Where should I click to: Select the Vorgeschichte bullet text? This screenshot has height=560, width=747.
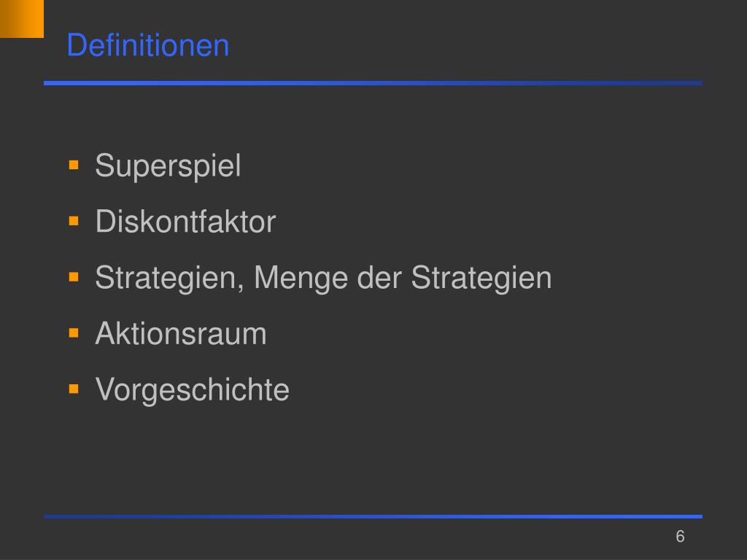point(192,390)
